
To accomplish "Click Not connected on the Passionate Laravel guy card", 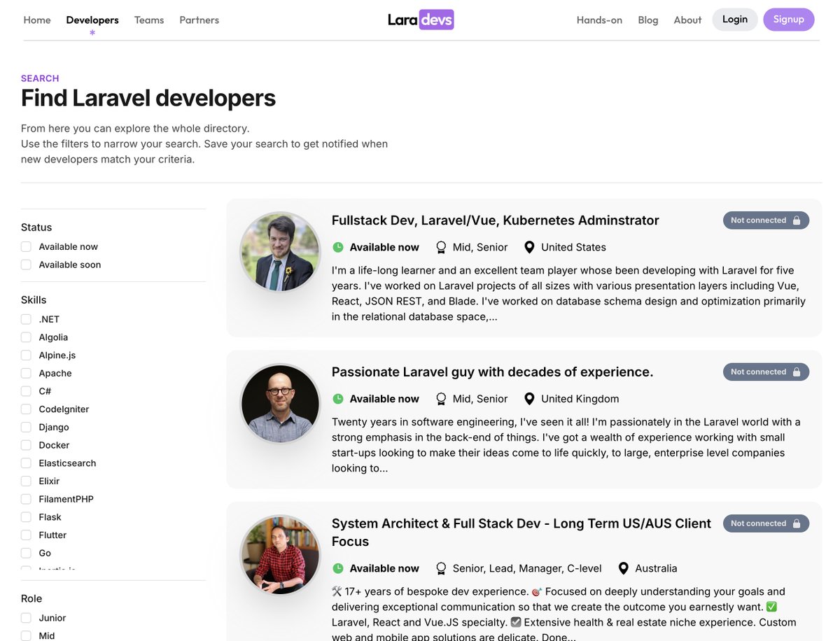I will click(766, 372).
